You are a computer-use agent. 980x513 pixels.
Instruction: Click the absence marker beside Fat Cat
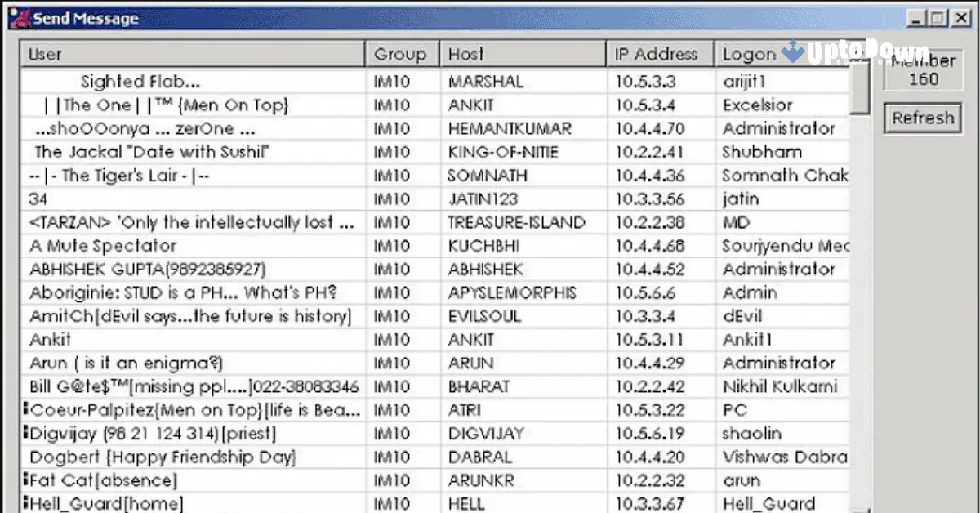tap(24, 480)
